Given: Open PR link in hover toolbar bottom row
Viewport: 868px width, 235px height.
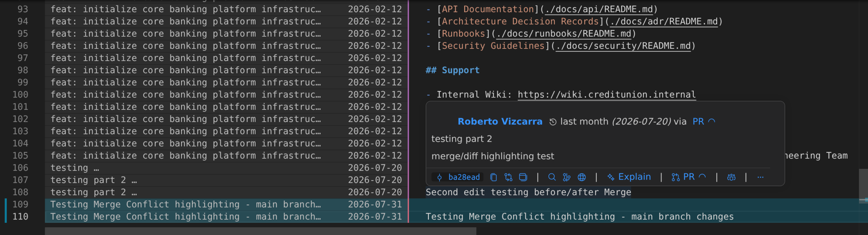Looking at the screenshot, I should [x=688, y=177].
